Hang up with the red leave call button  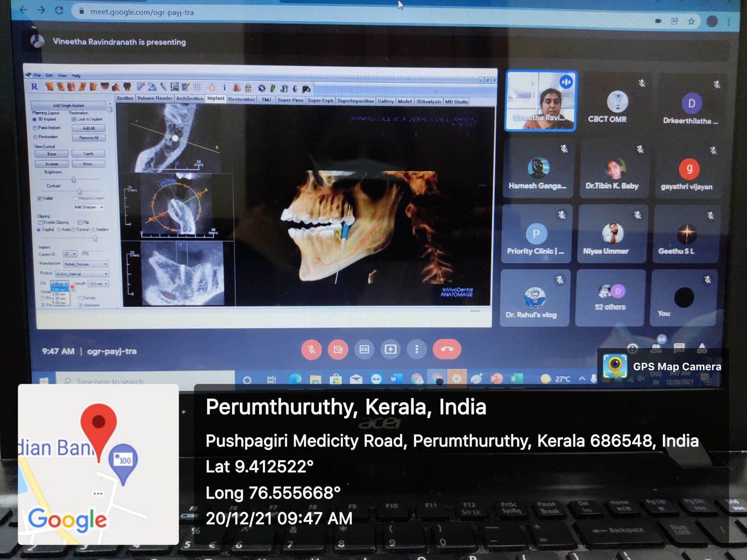click(447, 350)
